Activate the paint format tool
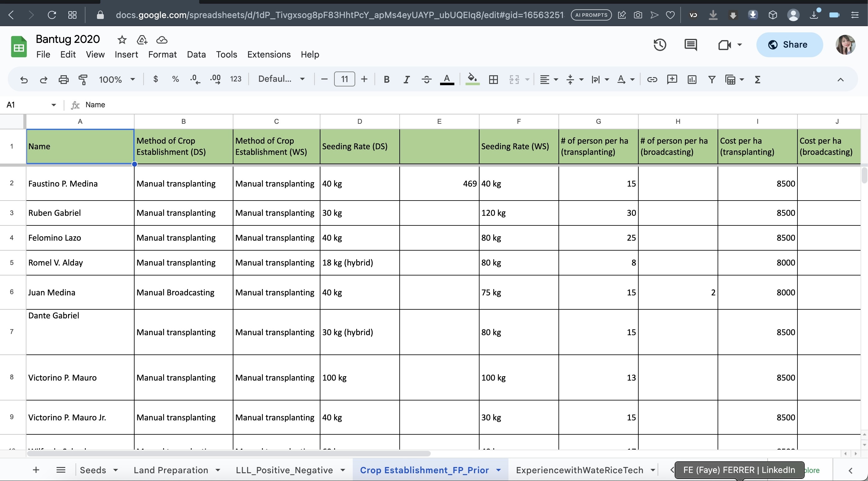 [83, 80]
